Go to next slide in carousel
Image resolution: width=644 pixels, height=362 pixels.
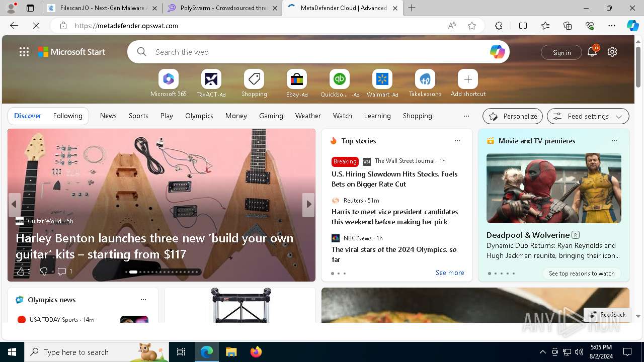[x=309, y=204]
